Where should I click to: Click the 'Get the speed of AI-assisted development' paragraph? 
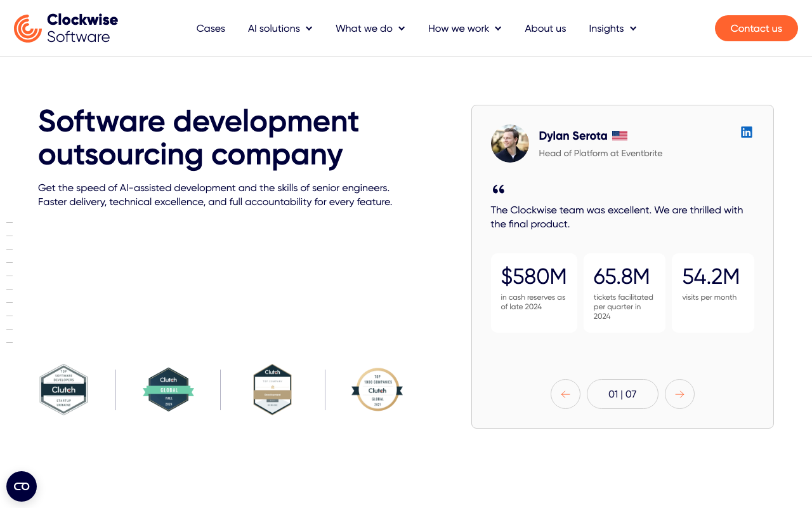[x=215, y=195]
